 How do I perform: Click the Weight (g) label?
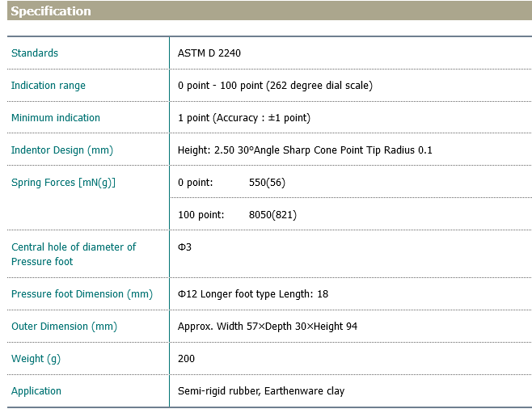pyautogui.click(x=37, y=359)
